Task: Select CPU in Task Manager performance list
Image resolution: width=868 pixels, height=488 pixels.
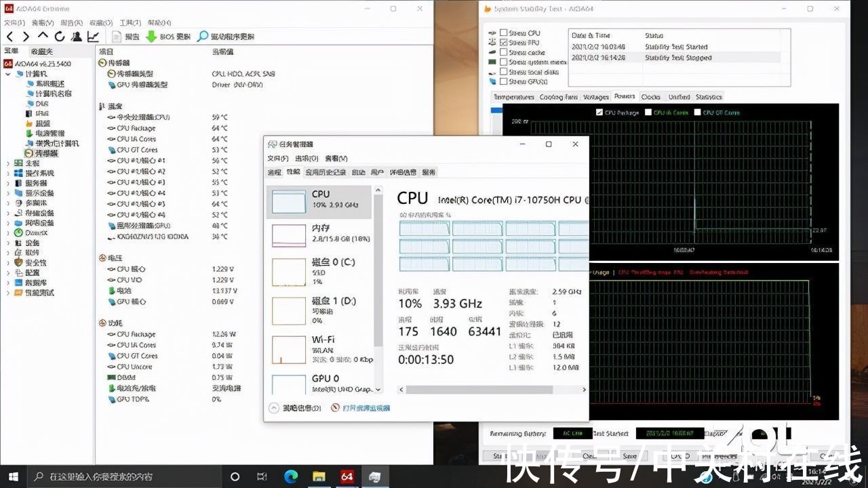Action: point(319,202)
